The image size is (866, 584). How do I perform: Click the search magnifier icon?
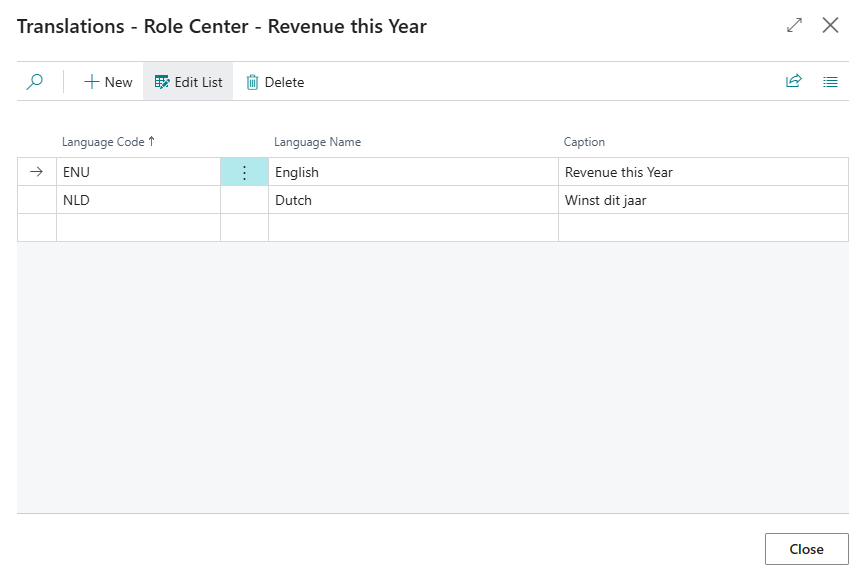35,82
